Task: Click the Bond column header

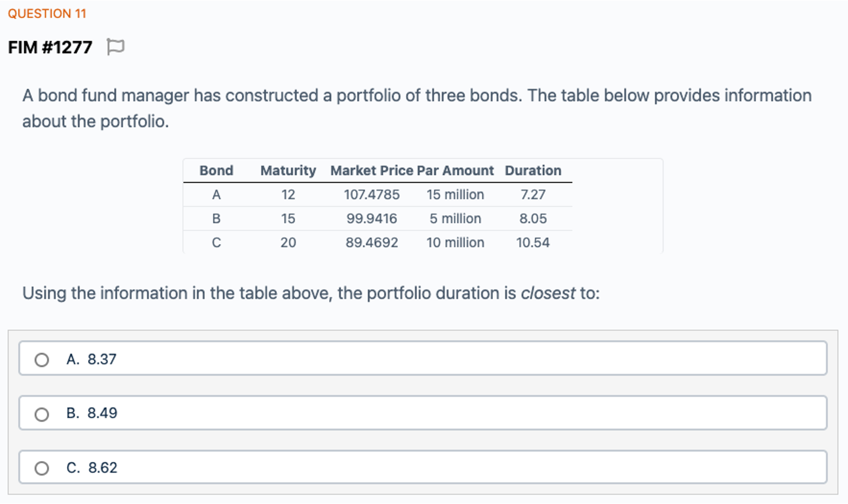Action: [x=216, y=171]
